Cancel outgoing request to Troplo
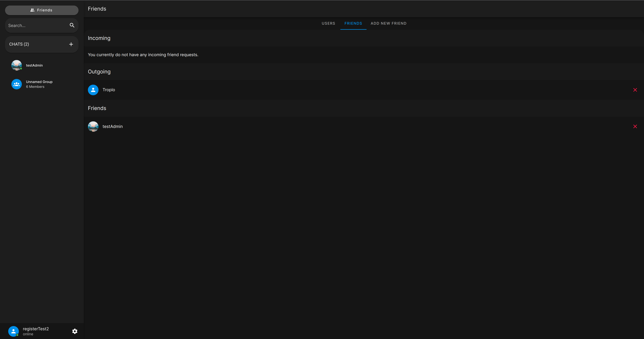 tap(635, 90)
